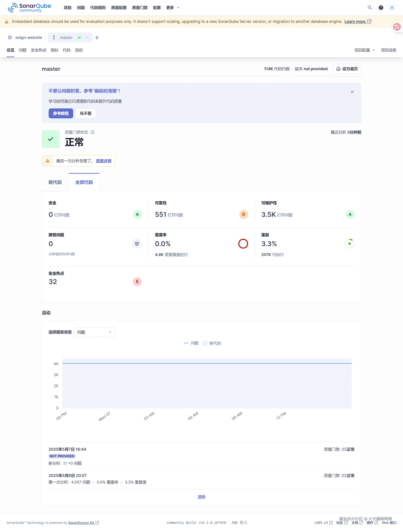Open the help icon in the top navigation
This screenshot has height=532, width=403.
381,7
